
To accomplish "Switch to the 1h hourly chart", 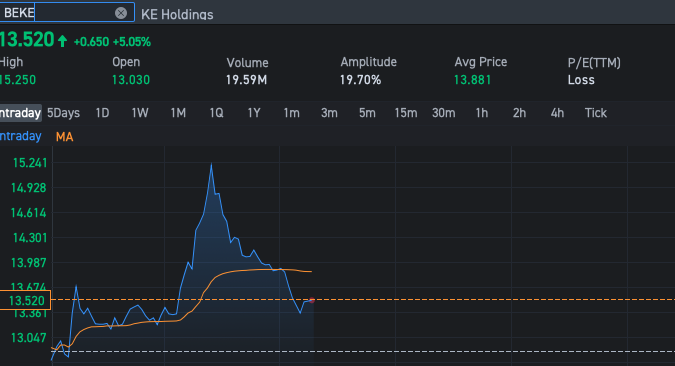I will tap(482, 113).
